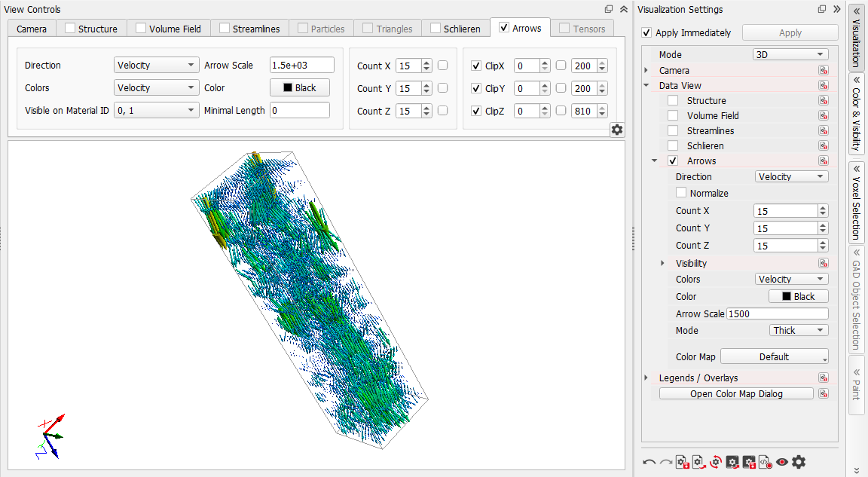Undock the View Controls panel
Viewport: 868px width, 477px height.
[x=609, y=9]
